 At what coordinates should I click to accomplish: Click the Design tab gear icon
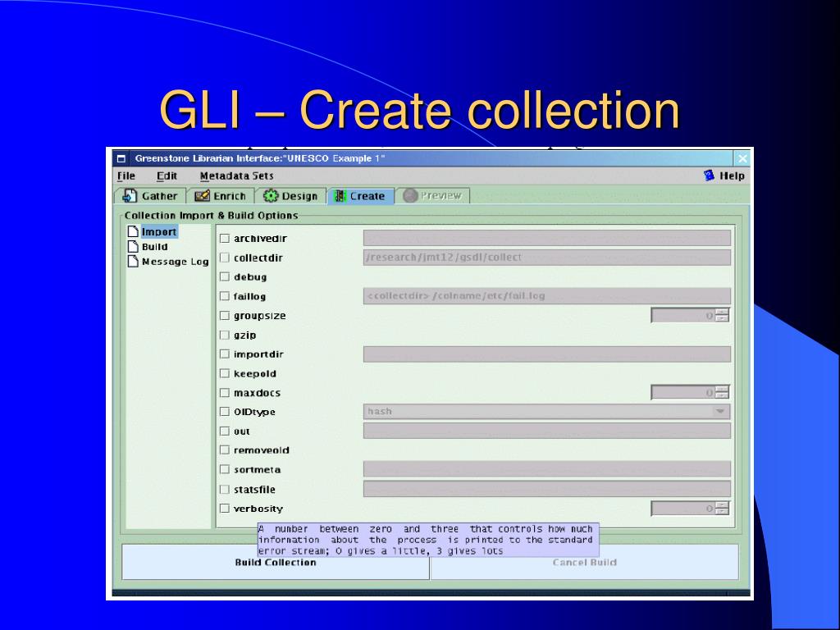click(x=271, y=196)
